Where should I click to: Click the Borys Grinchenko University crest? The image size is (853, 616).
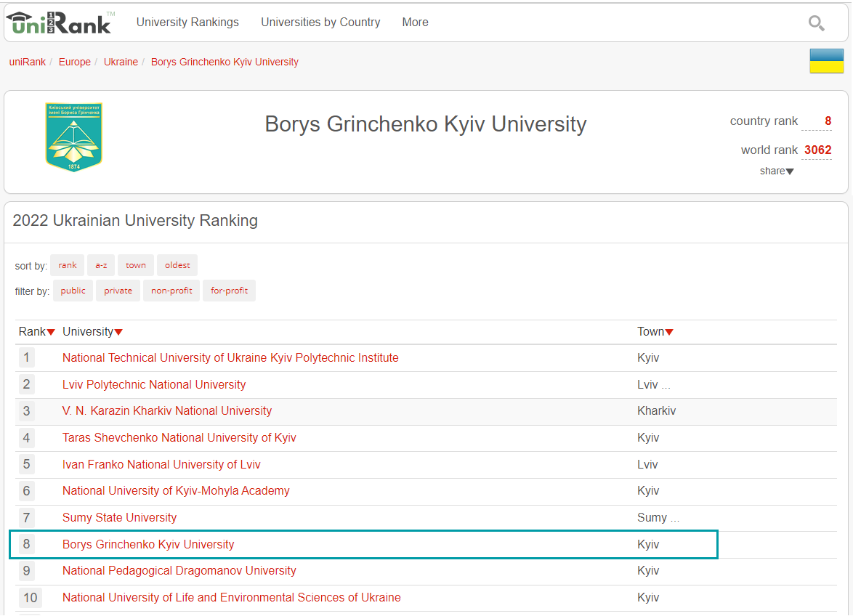[x=74, y=137]
